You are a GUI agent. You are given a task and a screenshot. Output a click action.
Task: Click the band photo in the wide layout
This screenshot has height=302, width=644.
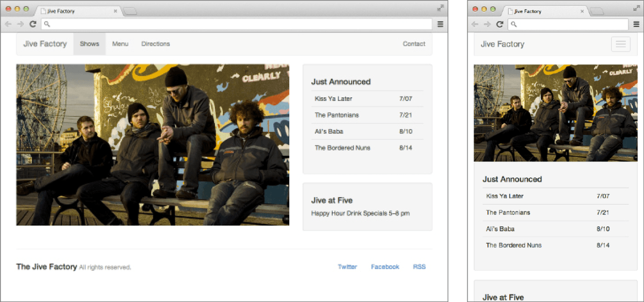point(153,145)
